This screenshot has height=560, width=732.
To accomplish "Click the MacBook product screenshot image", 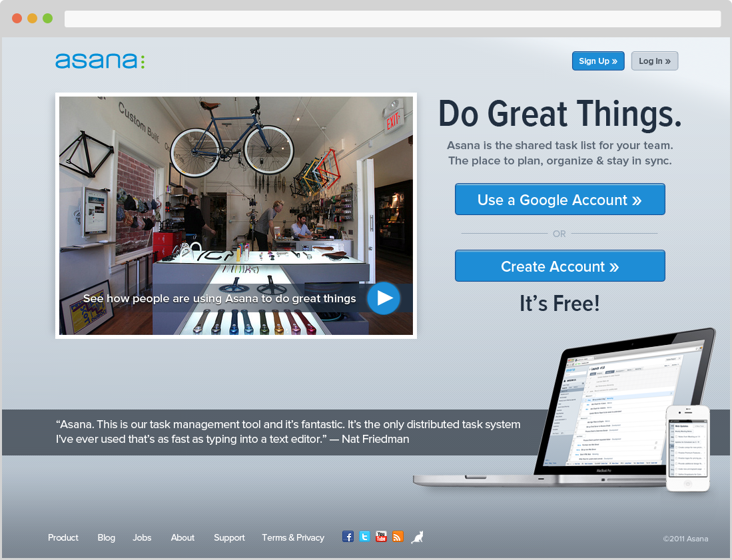I will [565, 408].
